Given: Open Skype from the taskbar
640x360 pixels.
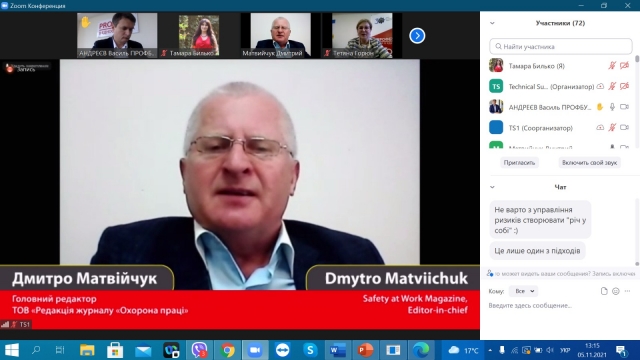Looking at the screenshot, I should click(310, 350).
